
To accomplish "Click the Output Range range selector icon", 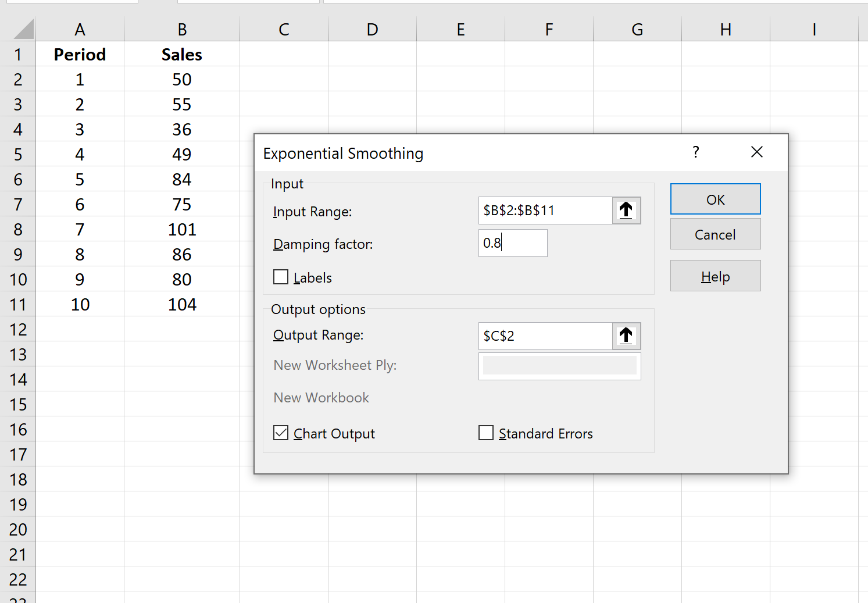I will click(626, 336).
